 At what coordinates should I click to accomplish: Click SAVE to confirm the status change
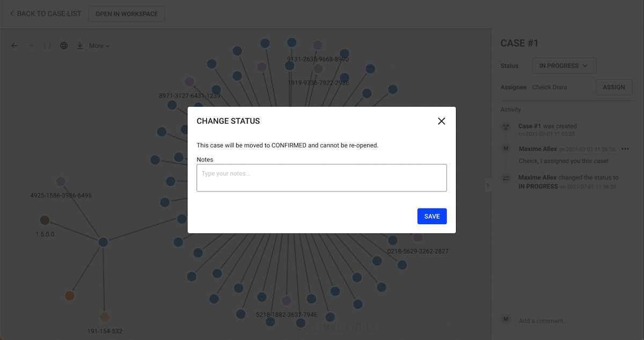tap(432, 216)
